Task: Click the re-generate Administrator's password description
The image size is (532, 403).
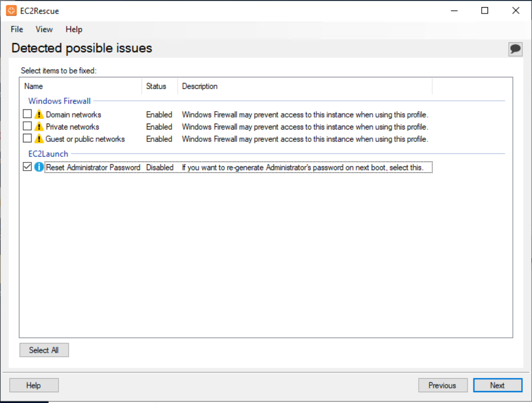Action: point(303,167)
